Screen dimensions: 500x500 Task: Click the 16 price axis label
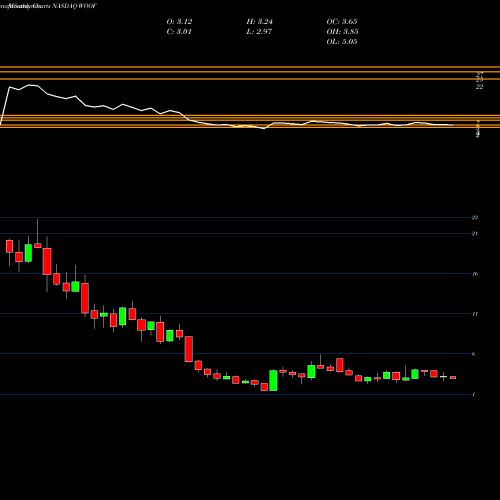pos(475,274)
